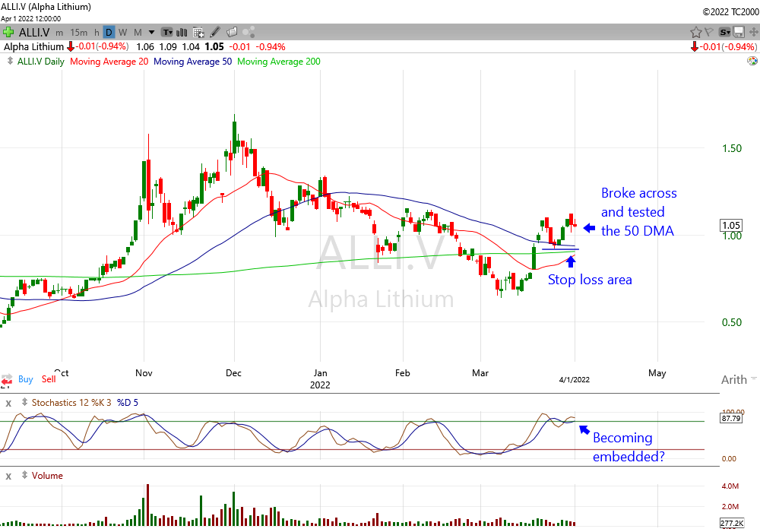This screenshot has height=532, width=760.
Task: Select the hourly 'h' timeframe
Action: click(x=97, y=33)
